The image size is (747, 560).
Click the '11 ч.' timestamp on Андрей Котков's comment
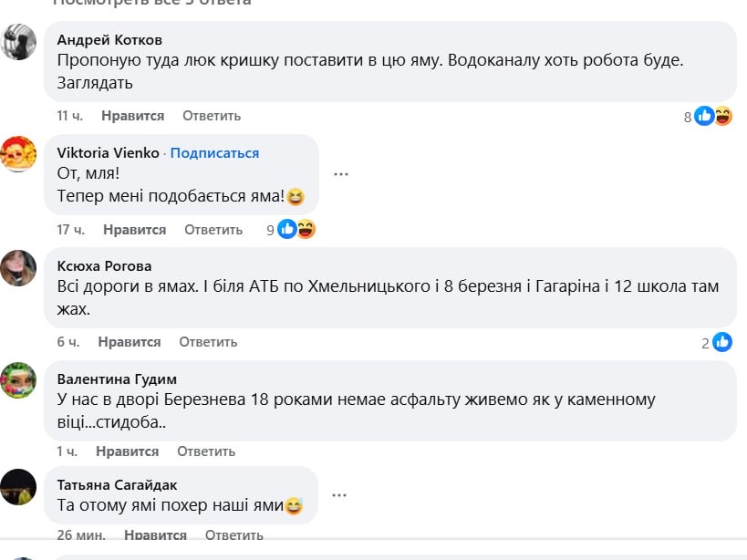pyautogui.click(x=70, y=116)
